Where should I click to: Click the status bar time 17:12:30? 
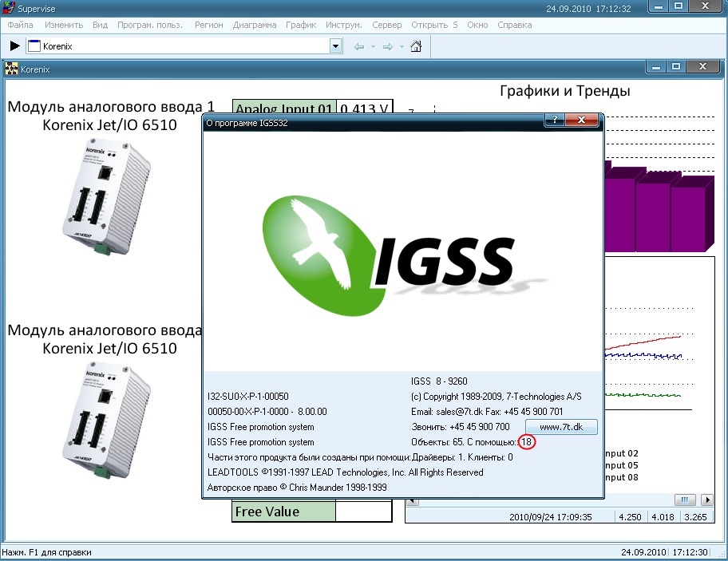(690, 552)
